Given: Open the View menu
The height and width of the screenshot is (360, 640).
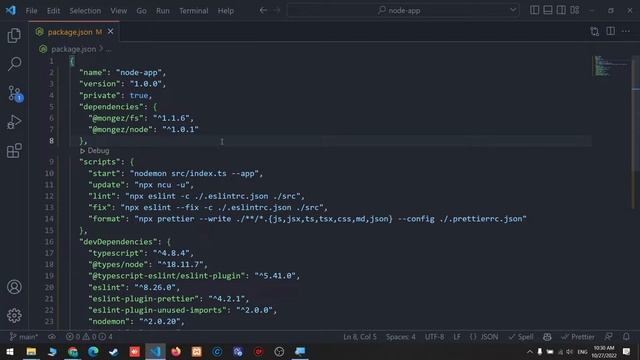Looking at the screenshot, I should (119, 11).
